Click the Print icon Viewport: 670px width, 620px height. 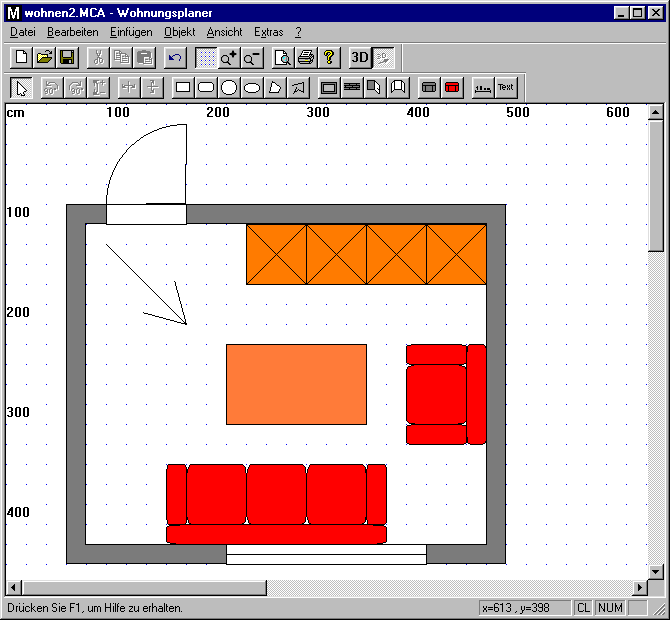(x=306, y=58)
